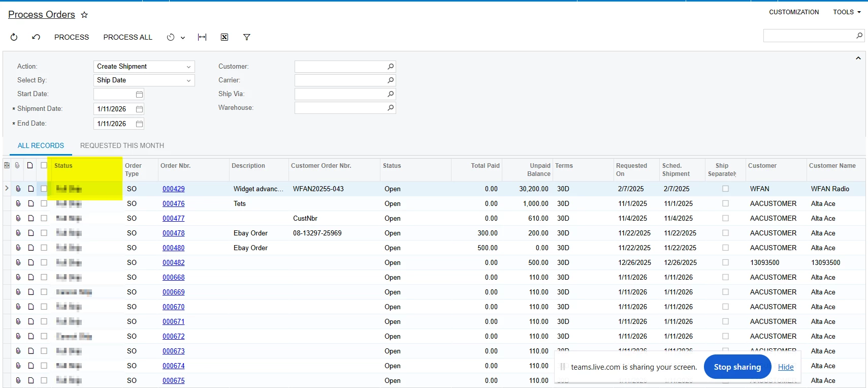
Task: Open the Process Orders title link
Action: [x=42, y=15]
